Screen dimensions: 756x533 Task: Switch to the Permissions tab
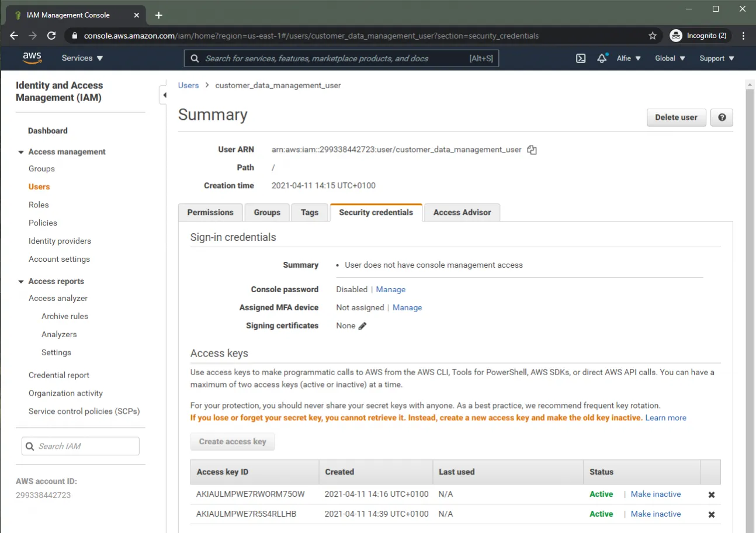(210, 213)
